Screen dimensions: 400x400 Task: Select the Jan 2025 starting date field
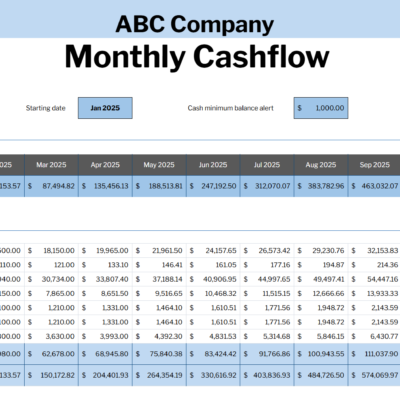click(x=105, y=108)
